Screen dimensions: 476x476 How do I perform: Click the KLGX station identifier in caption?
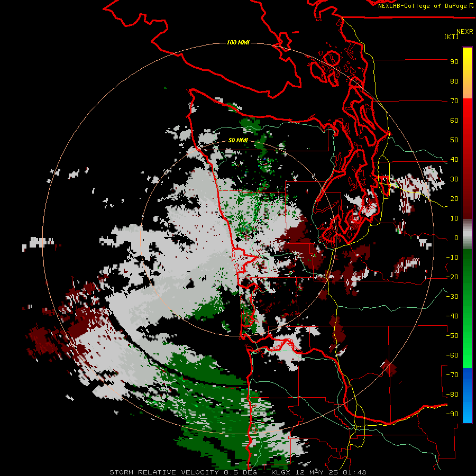click(x=280, y=472)
